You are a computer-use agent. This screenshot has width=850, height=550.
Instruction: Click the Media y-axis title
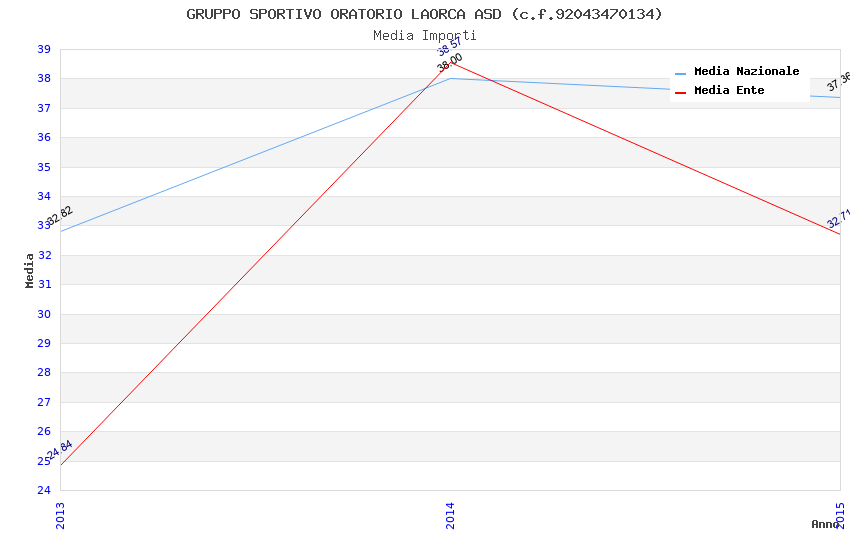click(x=29, y=270)
